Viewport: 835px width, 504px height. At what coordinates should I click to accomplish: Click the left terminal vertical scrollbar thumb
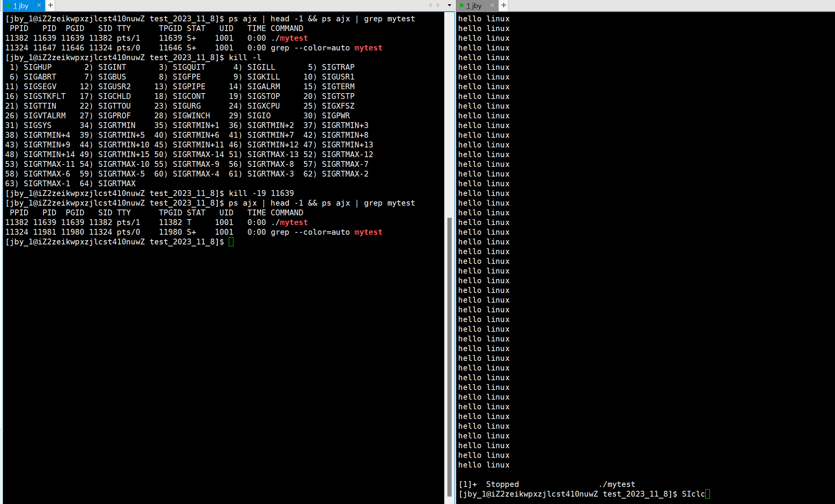pyautogui.click(x=449, y=357)
